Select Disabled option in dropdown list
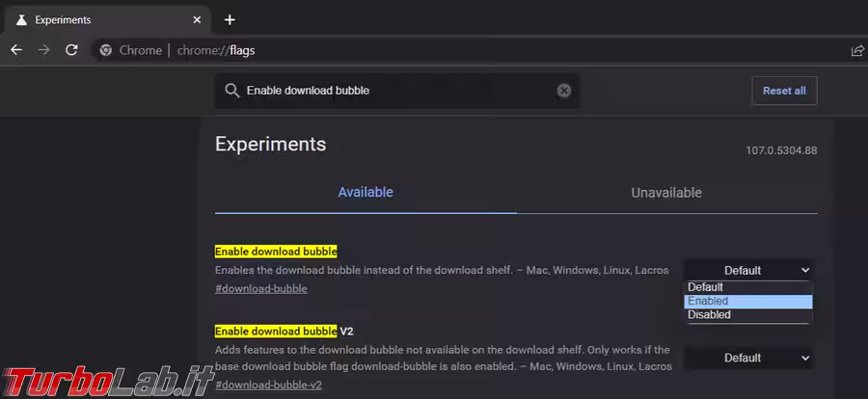The height and width of the screenshot is (399, 868). tap(747, 315)
